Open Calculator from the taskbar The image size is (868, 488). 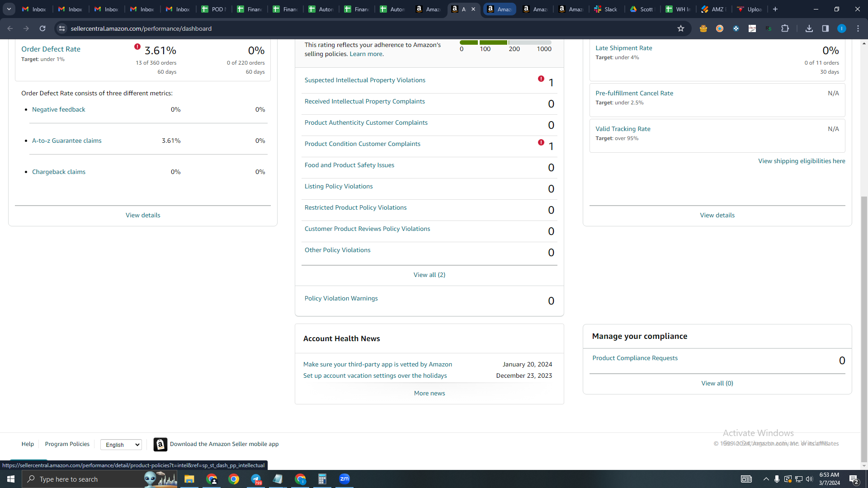tap(322, 479)
